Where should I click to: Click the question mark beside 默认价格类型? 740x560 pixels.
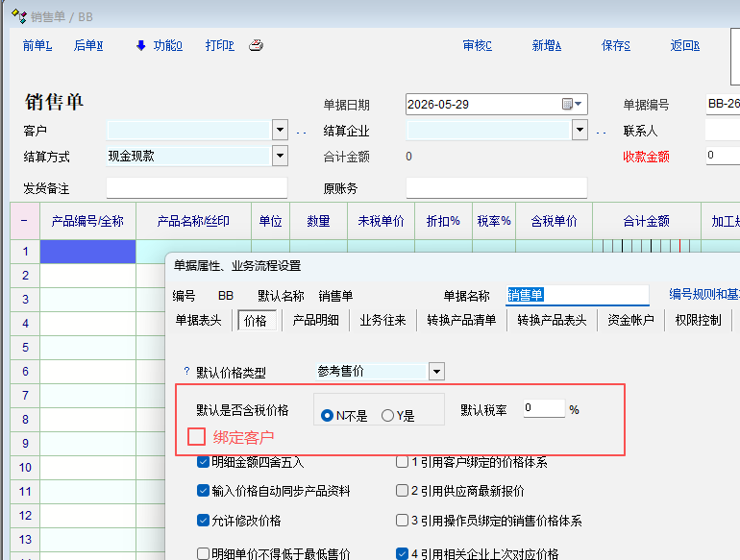(x=186, y=372)
